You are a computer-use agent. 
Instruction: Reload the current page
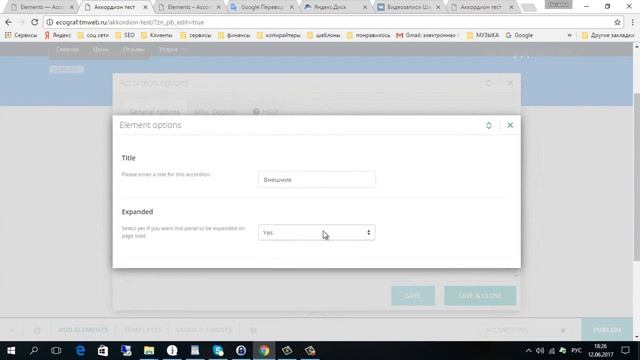[35, 22]
